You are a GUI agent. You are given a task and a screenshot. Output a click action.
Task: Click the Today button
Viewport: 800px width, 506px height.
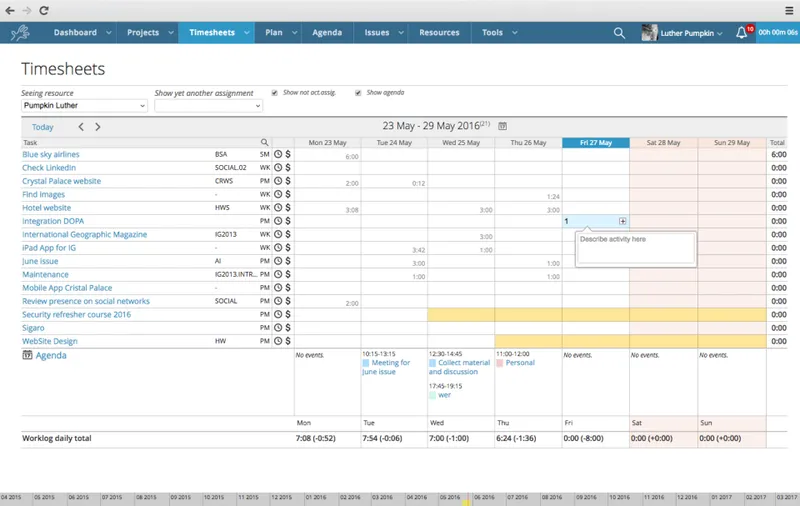pos(42,127)
